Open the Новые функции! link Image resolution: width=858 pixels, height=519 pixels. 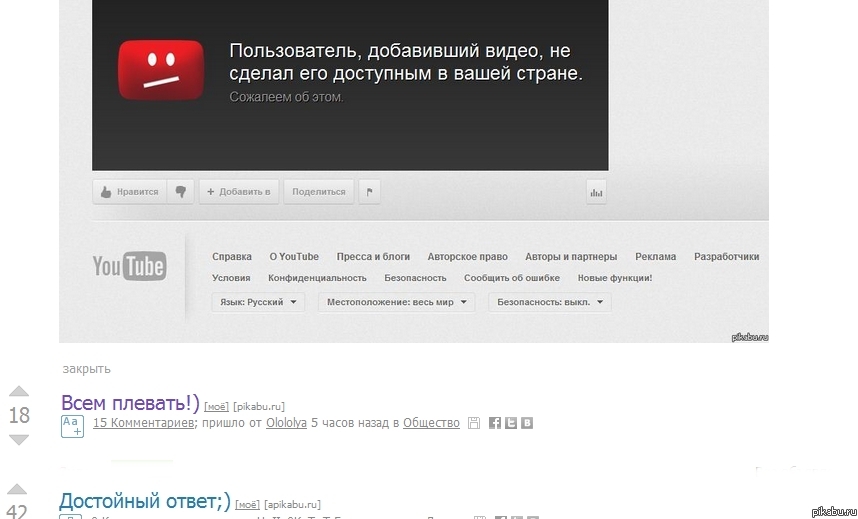tap(615, 278)
